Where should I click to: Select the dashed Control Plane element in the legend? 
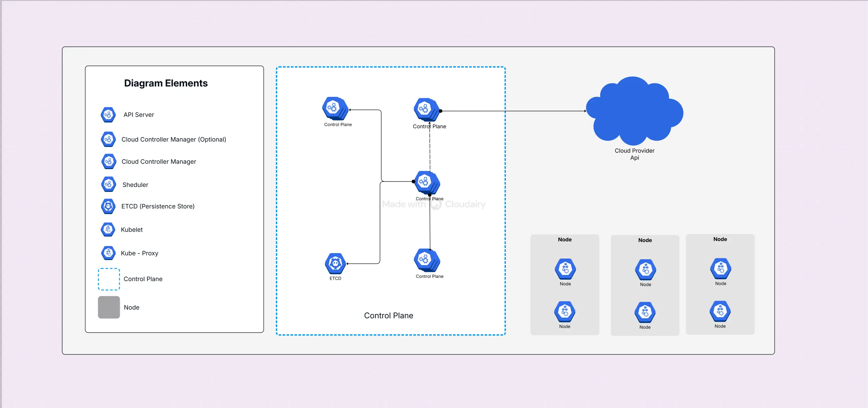(109, 279)
